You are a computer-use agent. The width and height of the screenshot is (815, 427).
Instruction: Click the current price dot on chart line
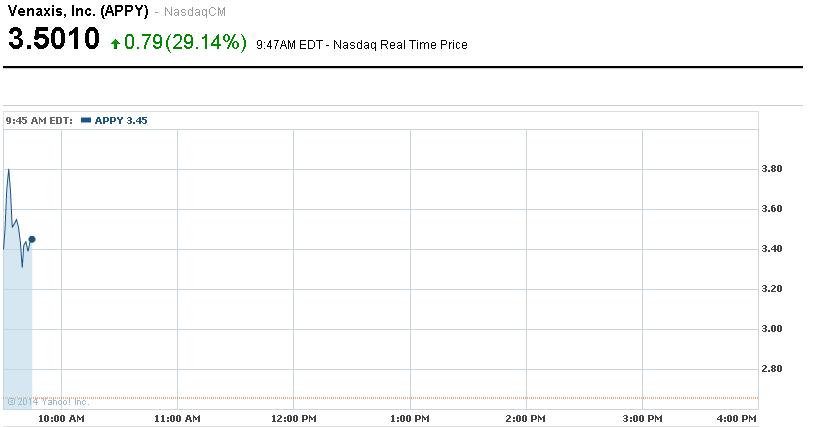pos(32,239)
